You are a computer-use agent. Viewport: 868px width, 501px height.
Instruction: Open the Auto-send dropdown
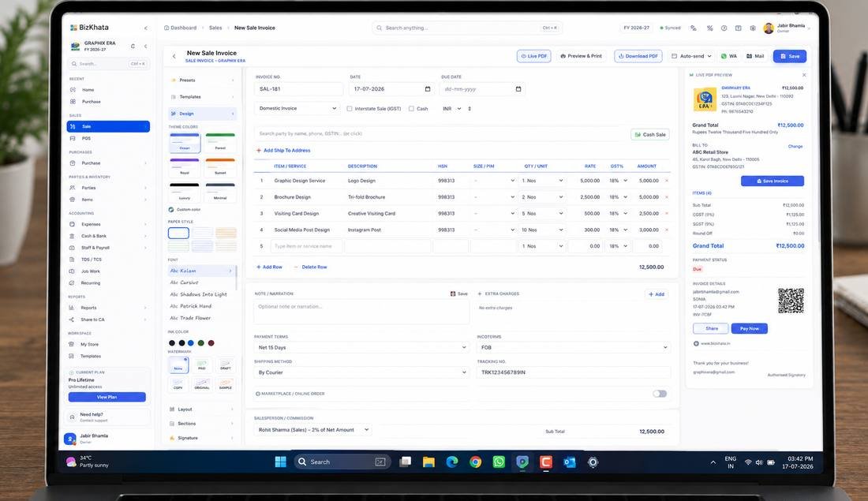691,56
